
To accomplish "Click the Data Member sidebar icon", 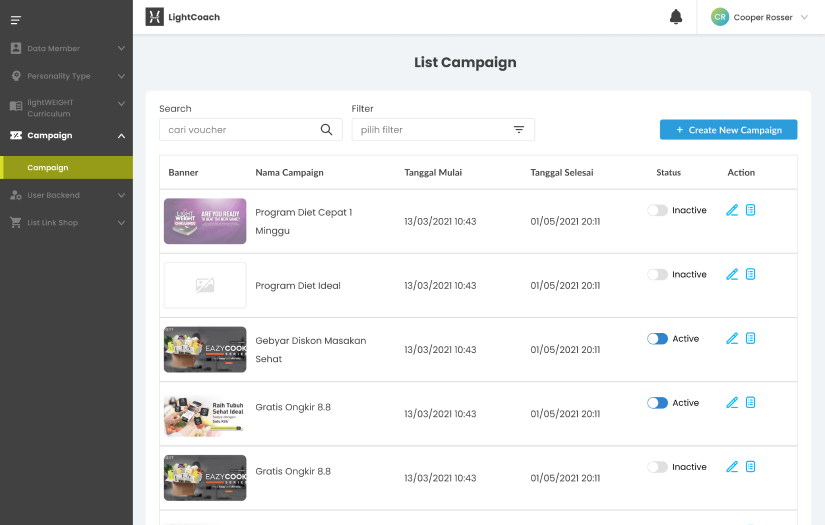I will pos(16,48).
